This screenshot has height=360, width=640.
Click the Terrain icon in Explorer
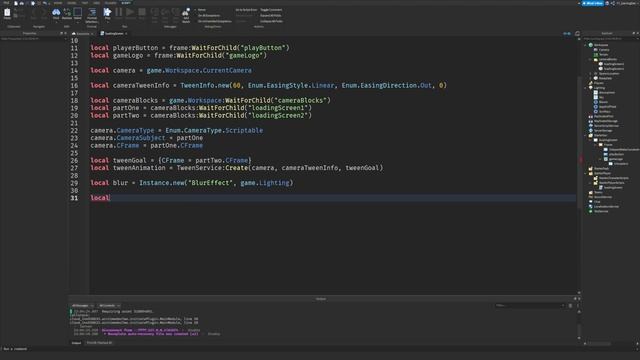[x=596, y=55]
